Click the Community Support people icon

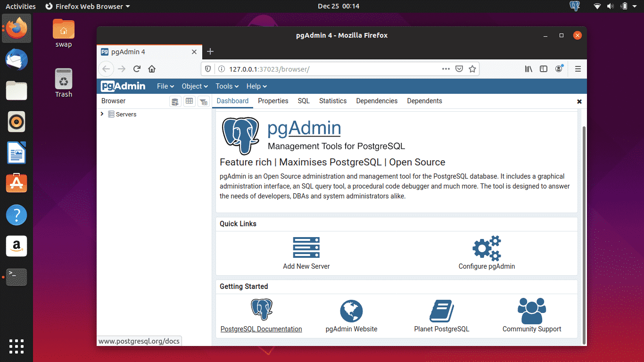pos(531,311)
